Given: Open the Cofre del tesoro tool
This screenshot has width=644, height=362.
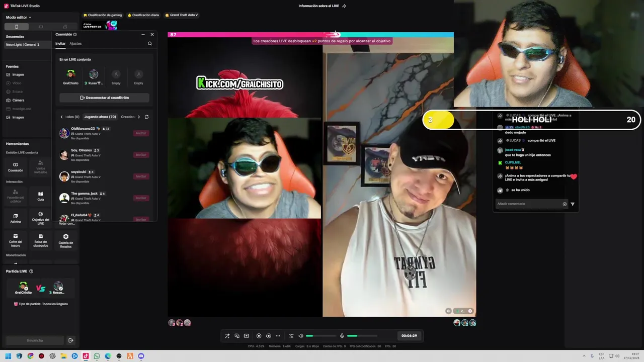Looking at the screenshot, I should [16, 240].
